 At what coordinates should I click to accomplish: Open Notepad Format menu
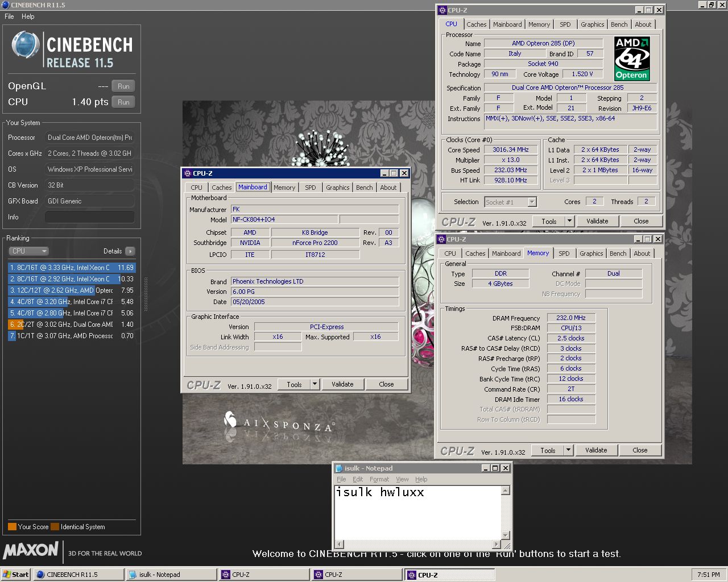coord(379,479)
